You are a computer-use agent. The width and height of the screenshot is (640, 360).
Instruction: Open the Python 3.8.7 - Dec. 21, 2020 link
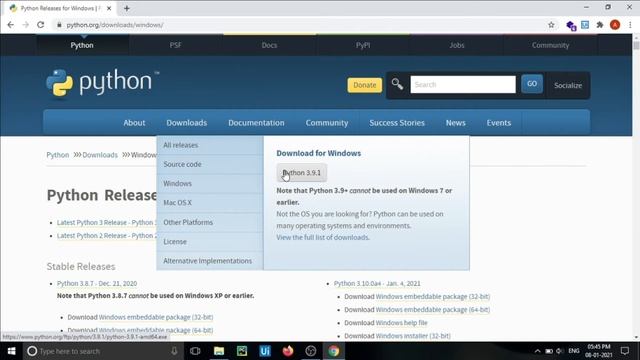click(x=97, y=283)
